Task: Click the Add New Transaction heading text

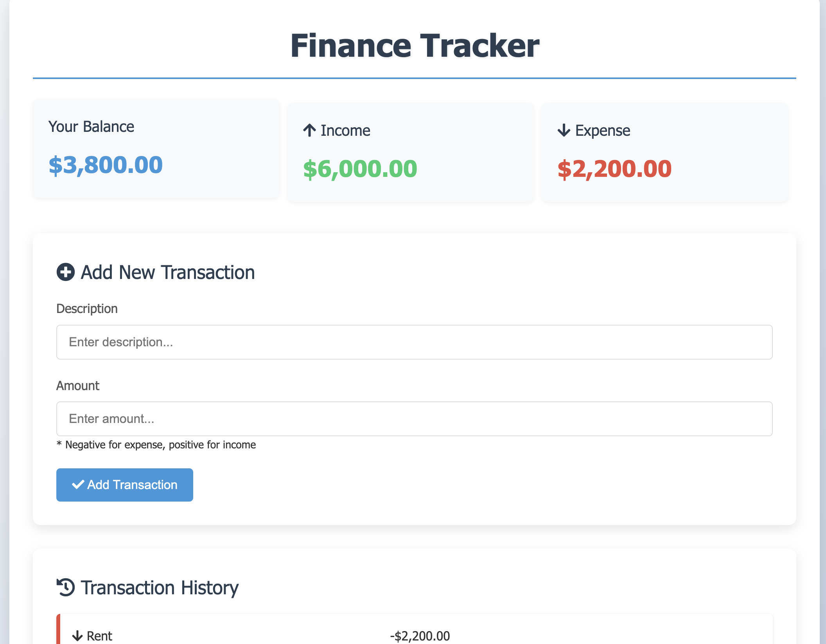Action: click(168, 272)
